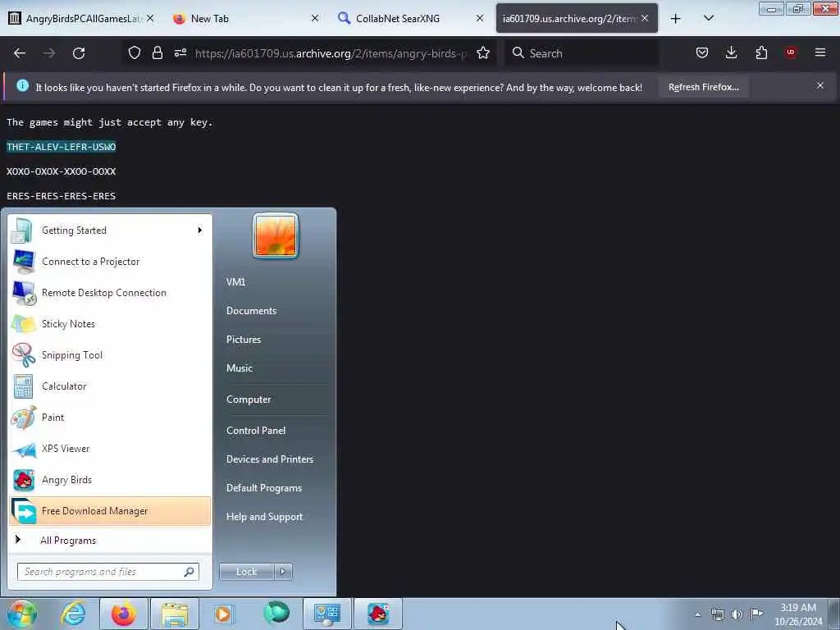
Task: Open Computer from Start menu
Action: [x=249, y=399]
